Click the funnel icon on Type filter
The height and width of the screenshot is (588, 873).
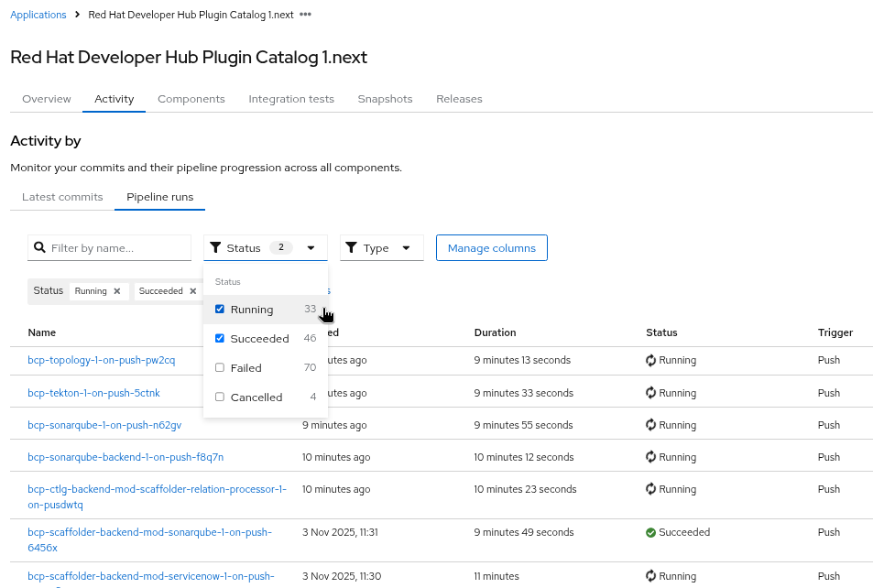[x=352, y=247]
